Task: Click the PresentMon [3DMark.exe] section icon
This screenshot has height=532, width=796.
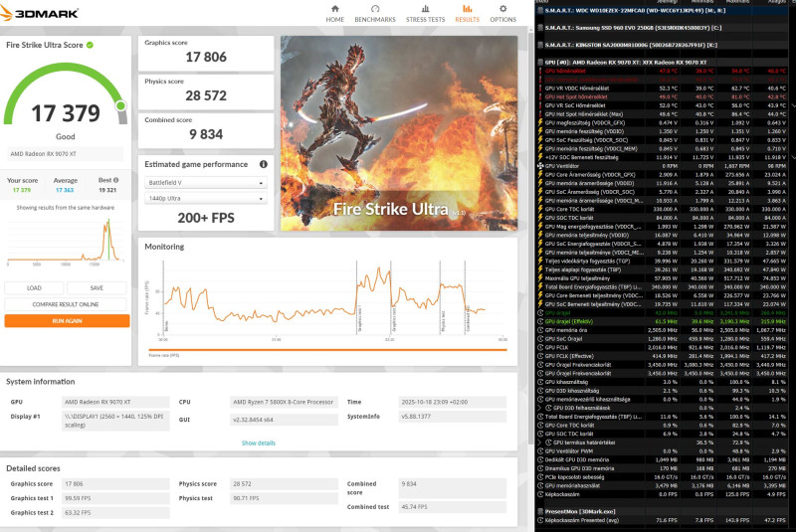Action: (540, 512)
